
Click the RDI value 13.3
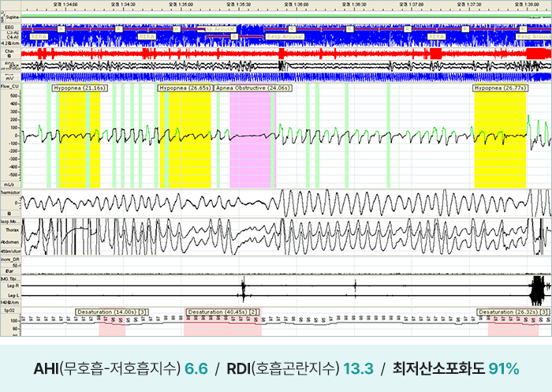(x=358, y=369)
